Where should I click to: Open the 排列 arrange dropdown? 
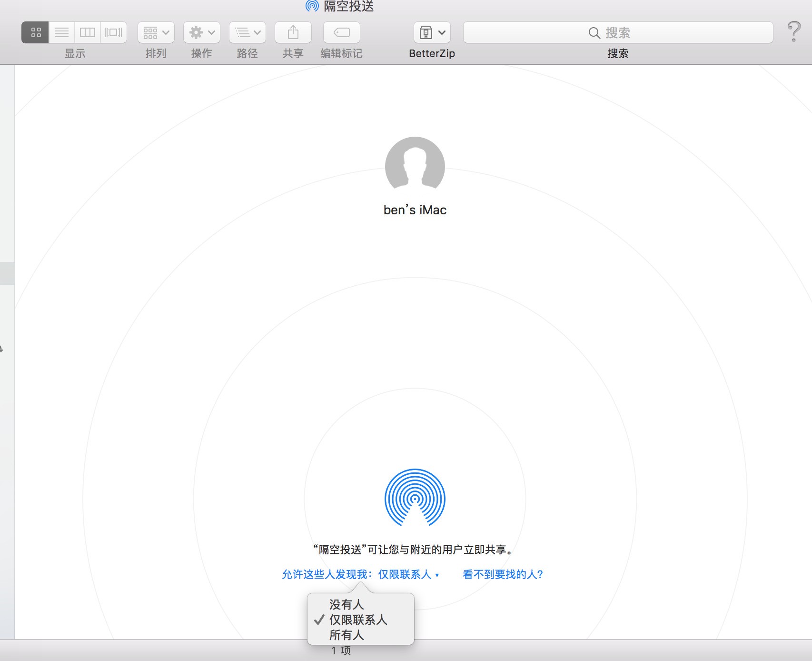(x=156, y=32)
